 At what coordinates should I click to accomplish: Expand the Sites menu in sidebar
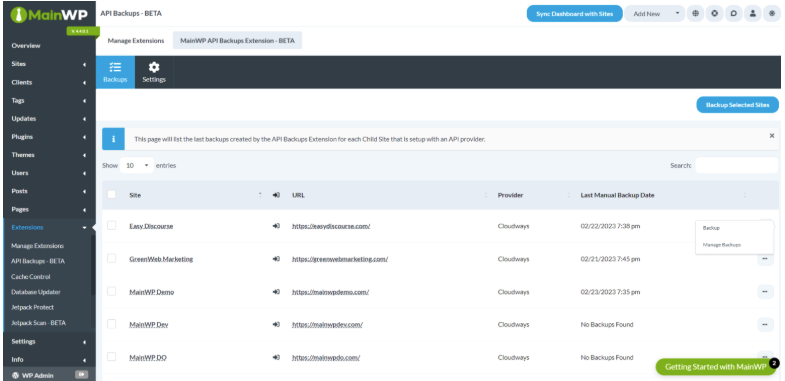pyautogui.click(x=49, y=64)
